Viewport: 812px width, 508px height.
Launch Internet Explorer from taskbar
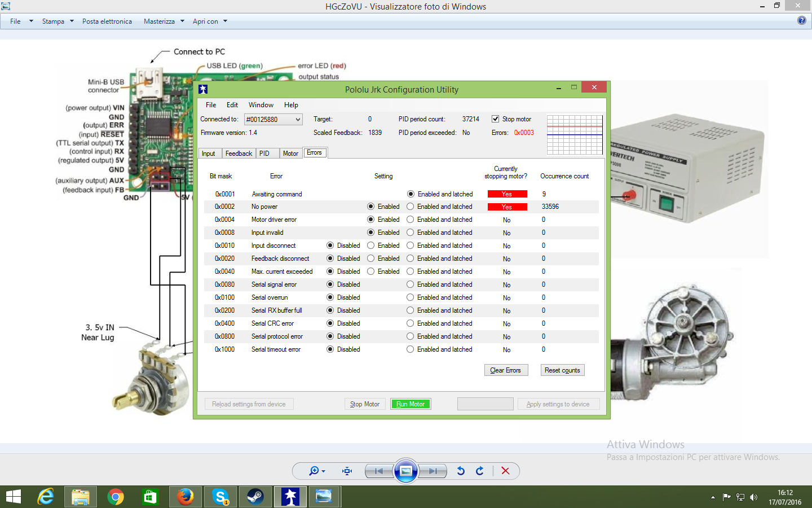[46, 497]
